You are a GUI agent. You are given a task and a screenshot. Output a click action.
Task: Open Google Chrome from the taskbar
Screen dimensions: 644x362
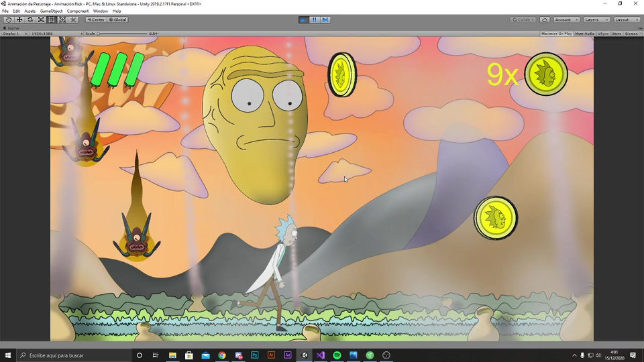pyautogui.click(x=222, y=355)
